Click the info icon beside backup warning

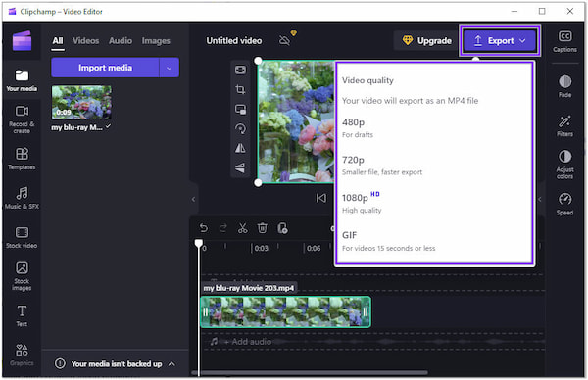(60, 363)
